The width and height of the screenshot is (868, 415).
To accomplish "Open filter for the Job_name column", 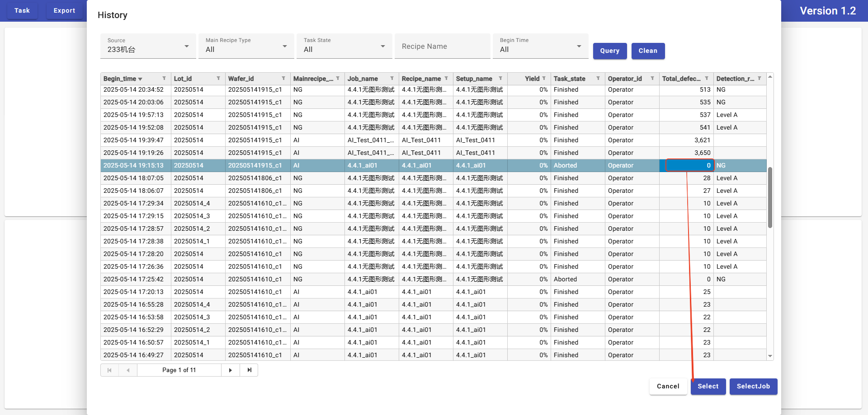I will [392, 79].
